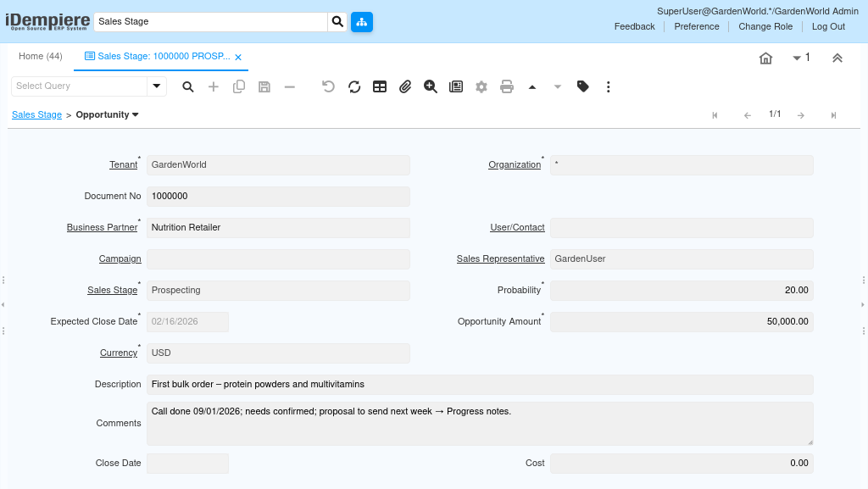Open the Attachment paperclip icon
Screen dimensions: 868x489
405,86
